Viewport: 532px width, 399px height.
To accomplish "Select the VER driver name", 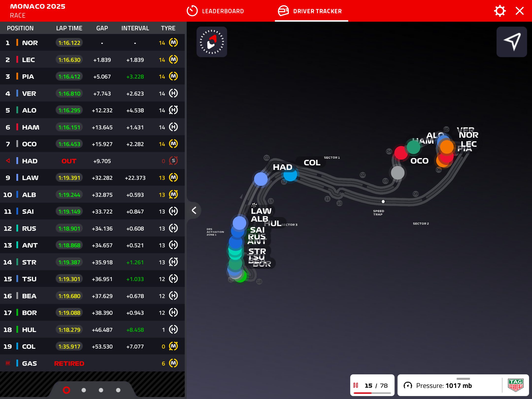I will (29, 94).
